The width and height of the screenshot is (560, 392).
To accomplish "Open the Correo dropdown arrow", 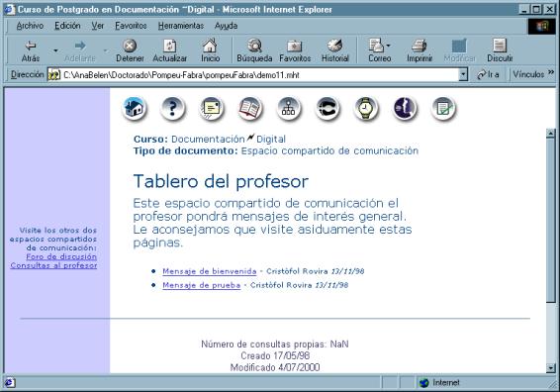I will [389, 46].
